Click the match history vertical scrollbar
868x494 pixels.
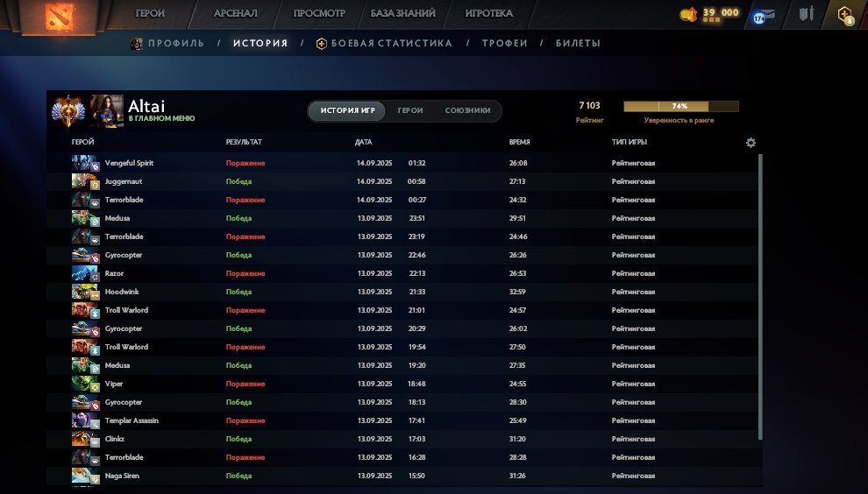click(x=760, y=298)
